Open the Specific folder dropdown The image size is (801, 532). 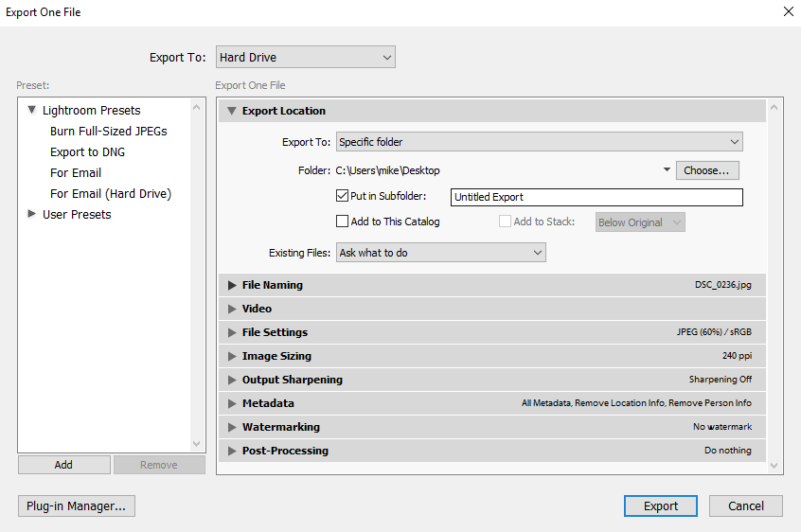[539, 142]
